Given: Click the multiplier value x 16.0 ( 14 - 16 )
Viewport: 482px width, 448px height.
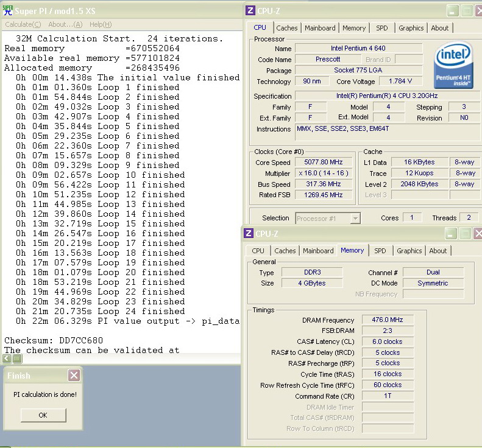Looking at the screenshot, I should point(324,173).
